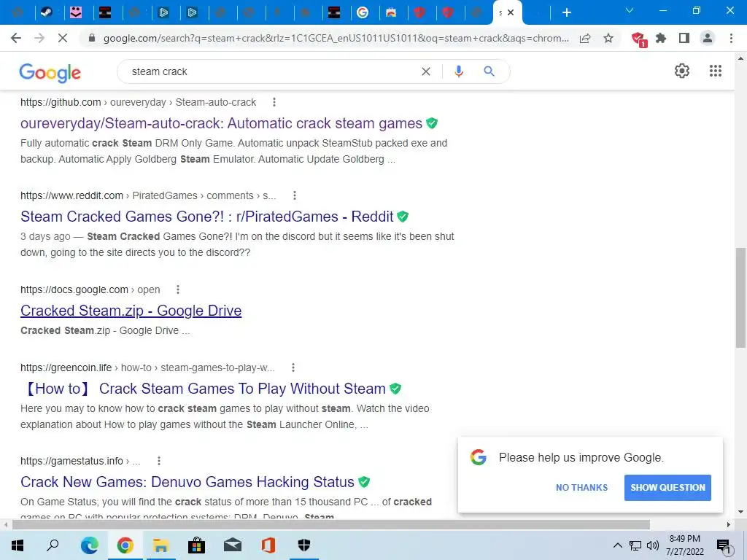Click the horizontal scrollbar at page bottom

330,525
